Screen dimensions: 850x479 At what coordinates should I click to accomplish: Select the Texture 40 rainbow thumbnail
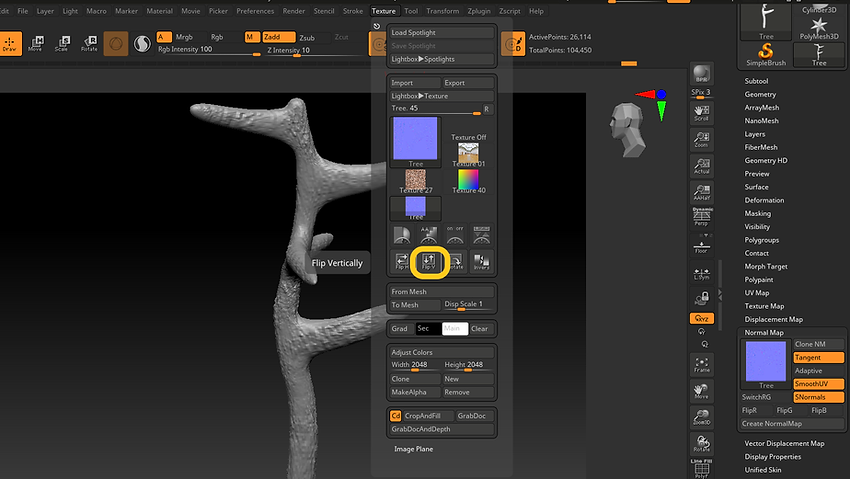coord(468,182)
